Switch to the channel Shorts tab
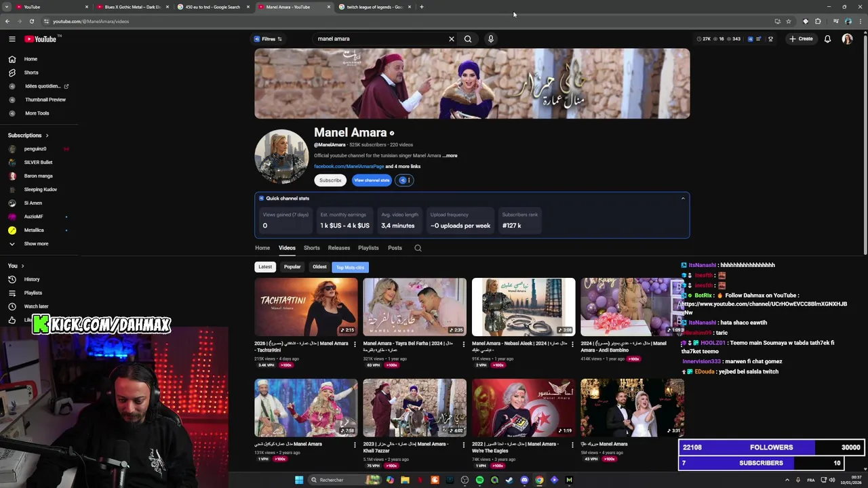This screenshot has height=488, width=868. point(312,248)
